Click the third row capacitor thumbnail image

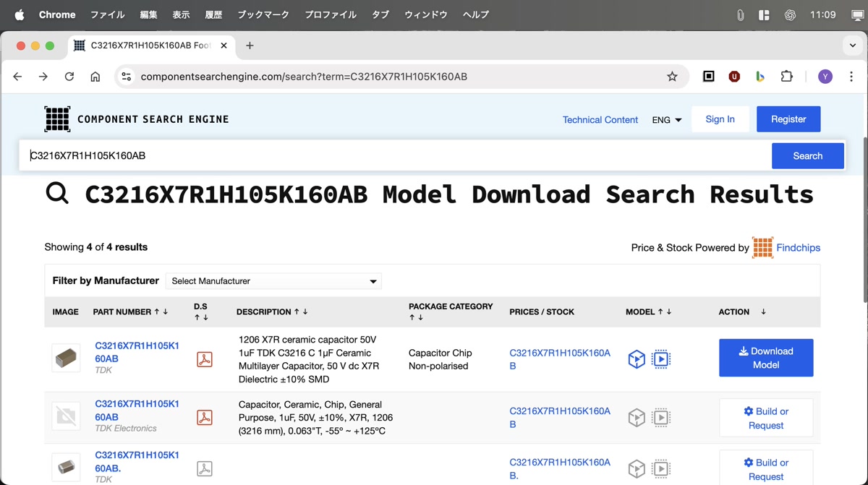pyautogui.click(x=66, y=467)
